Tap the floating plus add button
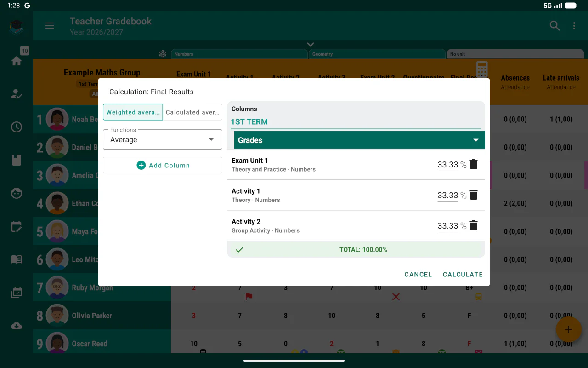 pos(568,329)
